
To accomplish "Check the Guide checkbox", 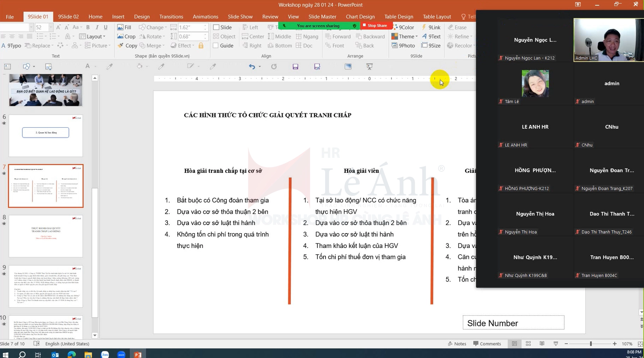I will tap(216, 45).
